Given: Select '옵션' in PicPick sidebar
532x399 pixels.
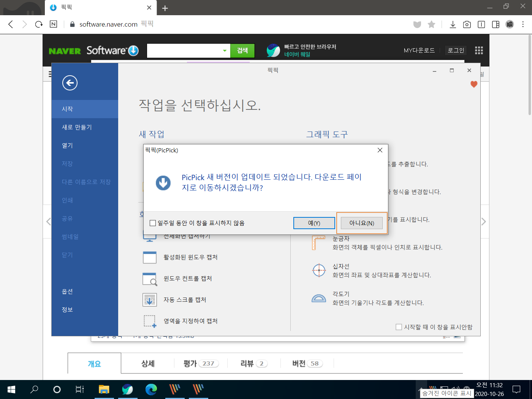Looking at the screenshot, I should [85, 291].
